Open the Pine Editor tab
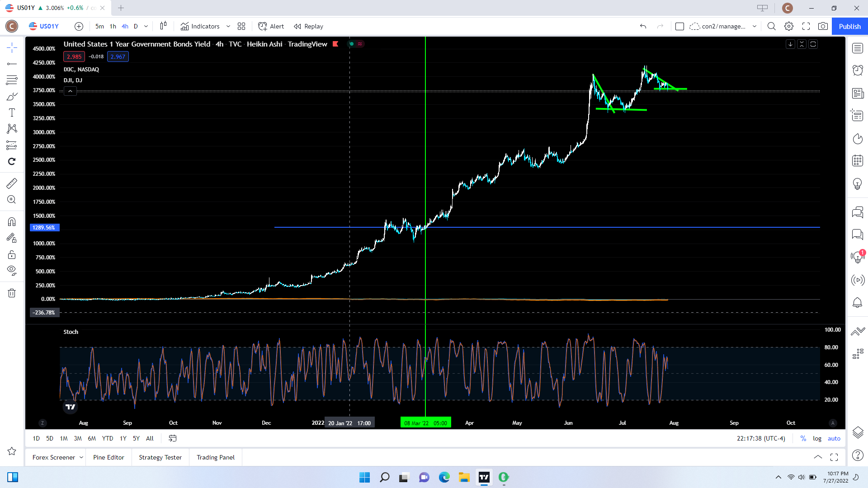 [108, 457]
